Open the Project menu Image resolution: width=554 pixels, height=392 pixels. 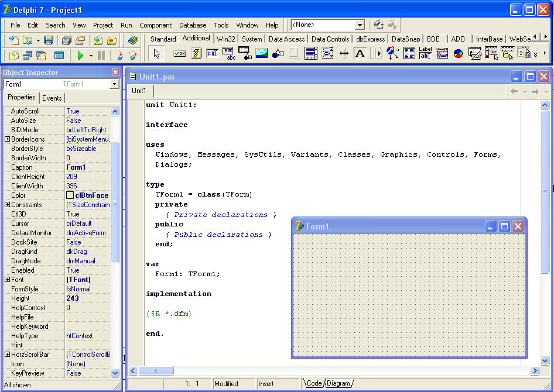point(103,25)
